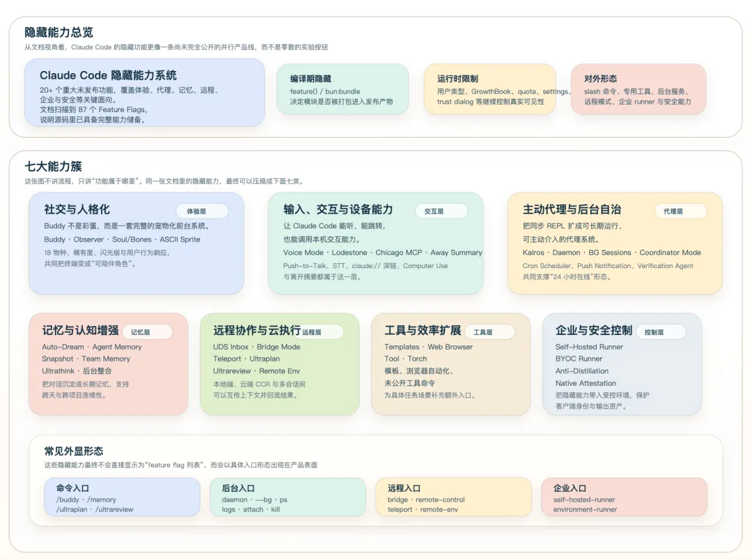Click the 企业与安全控制 heading

594,330
